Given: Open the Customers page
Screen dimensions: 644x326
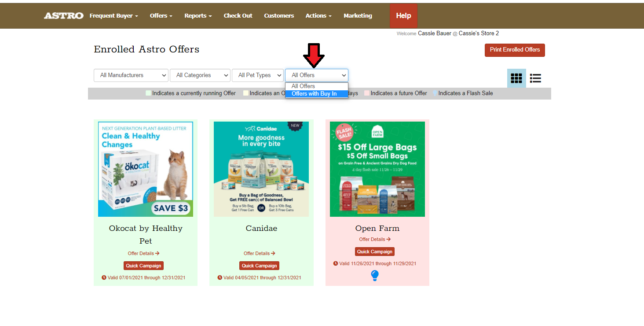Looking at the screenshot, I should 279,15.
